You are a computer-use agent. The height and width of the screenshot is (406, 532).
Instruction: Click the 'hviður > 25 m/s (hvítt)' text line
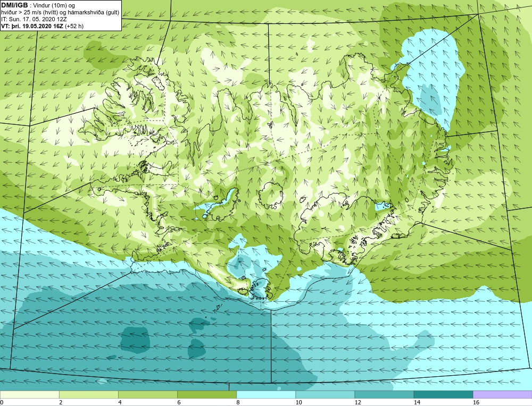tap(60, 12)
